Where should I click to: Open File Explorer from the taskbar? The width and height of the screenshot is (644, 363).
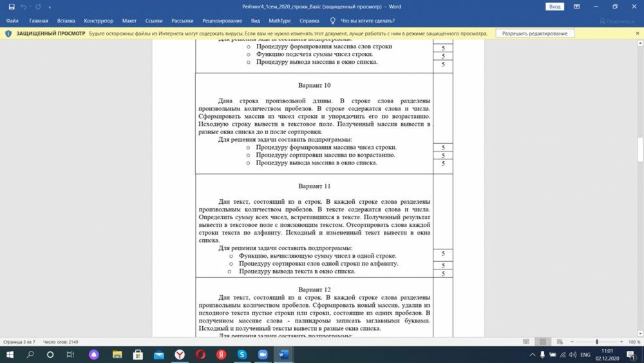click(117, 355)
